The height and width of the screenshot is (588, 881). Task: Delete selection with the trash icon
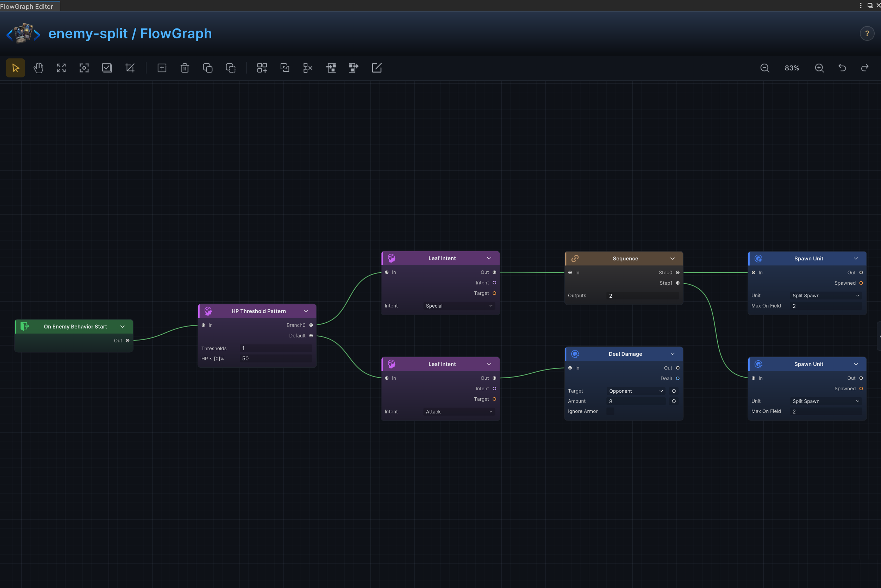(185, 68)
